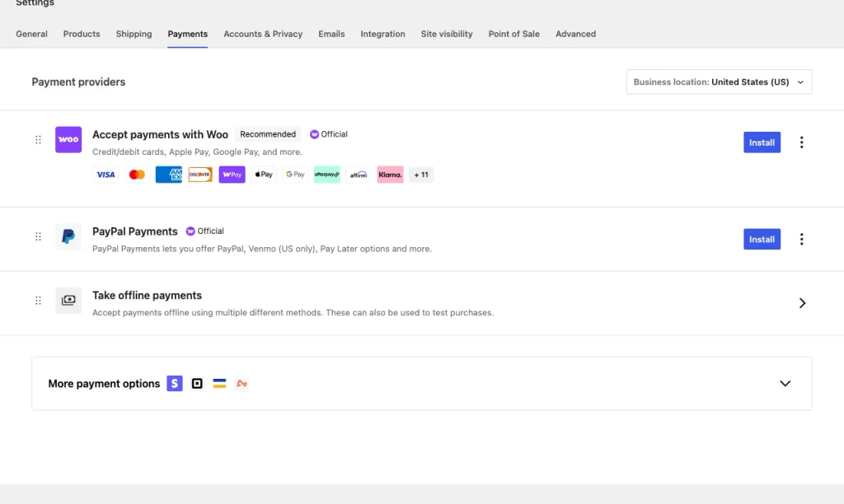Click the Affirm icon

click(x=359, y=175)
